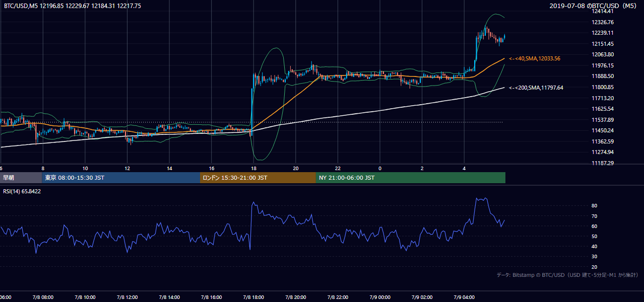Click the 7/8 12:00 date label
644x302 pixels.
pyautogui.click(x=127, y=297)
